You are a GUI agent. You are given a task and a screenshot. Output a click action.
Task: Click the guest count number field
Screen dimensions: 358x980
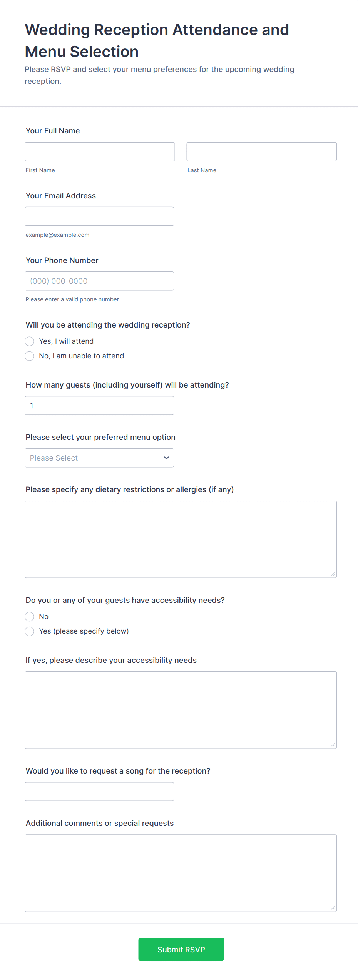99,405
